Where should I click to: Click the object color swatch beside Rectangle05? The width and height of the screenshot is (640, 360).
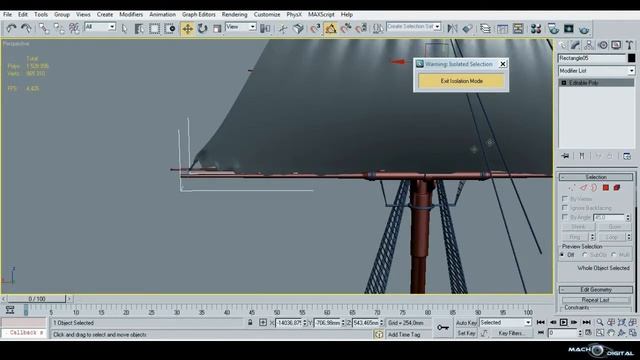coord(631,58)
